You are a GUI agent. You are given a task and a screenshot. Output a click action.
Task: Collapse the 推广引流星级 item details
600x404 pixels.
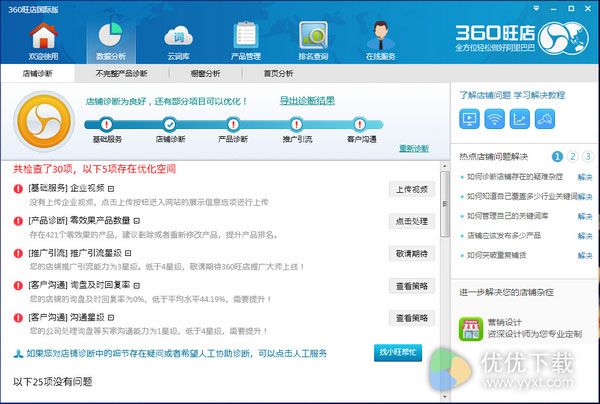[x=128, y=253]
